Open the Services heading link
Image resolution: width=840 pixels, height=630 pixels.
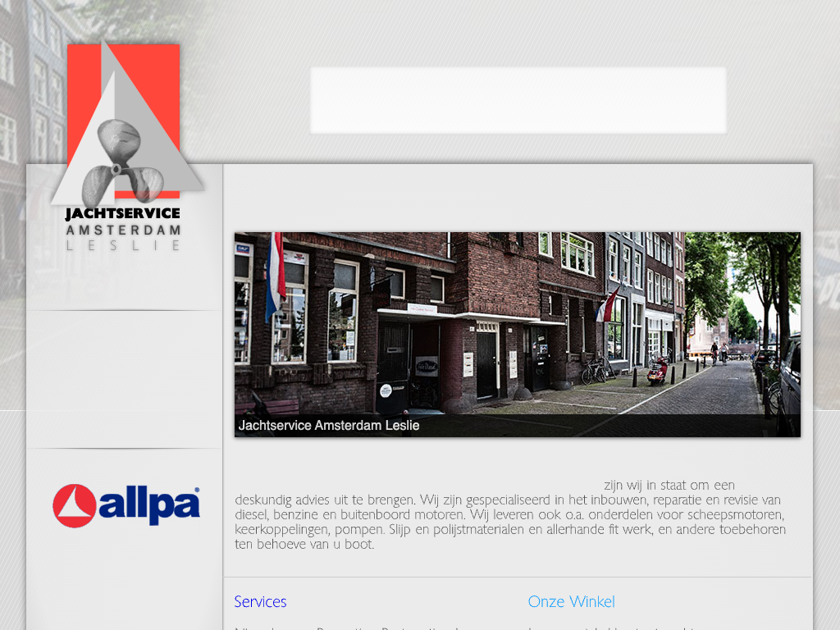coord(260,601)
